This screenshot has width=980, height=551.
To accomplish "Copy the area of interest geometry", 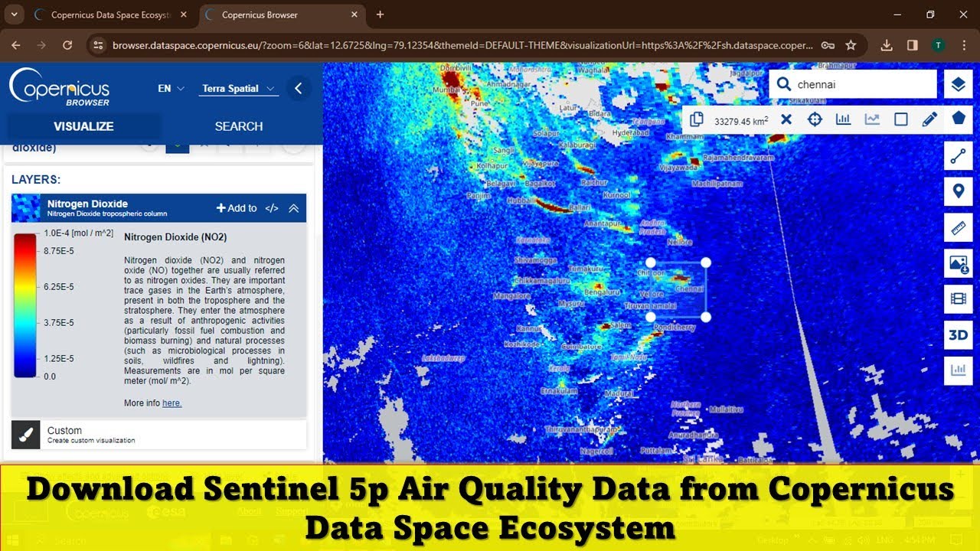I will [x=696, y=119].
